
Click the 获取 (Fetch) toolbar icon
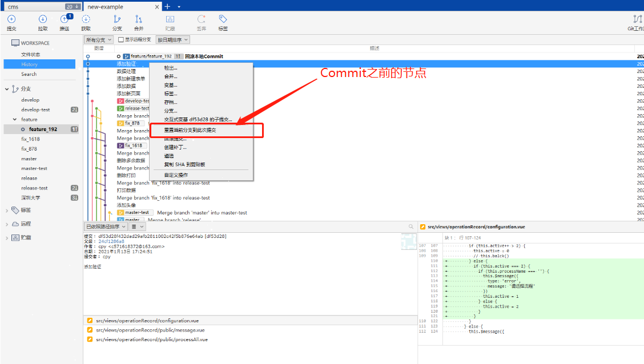[x=86, y=22]
